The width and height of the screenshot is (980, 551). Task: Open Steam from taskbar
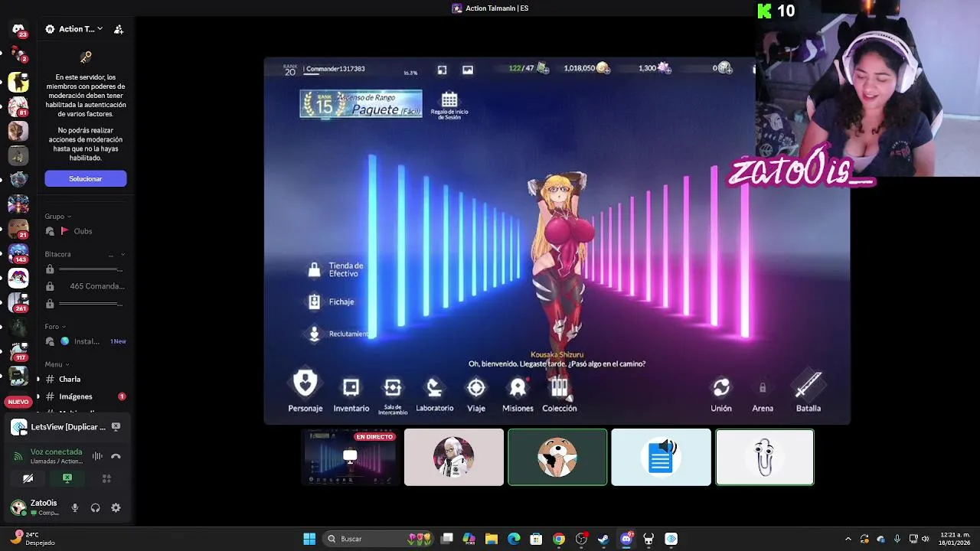tap(603, 539)
